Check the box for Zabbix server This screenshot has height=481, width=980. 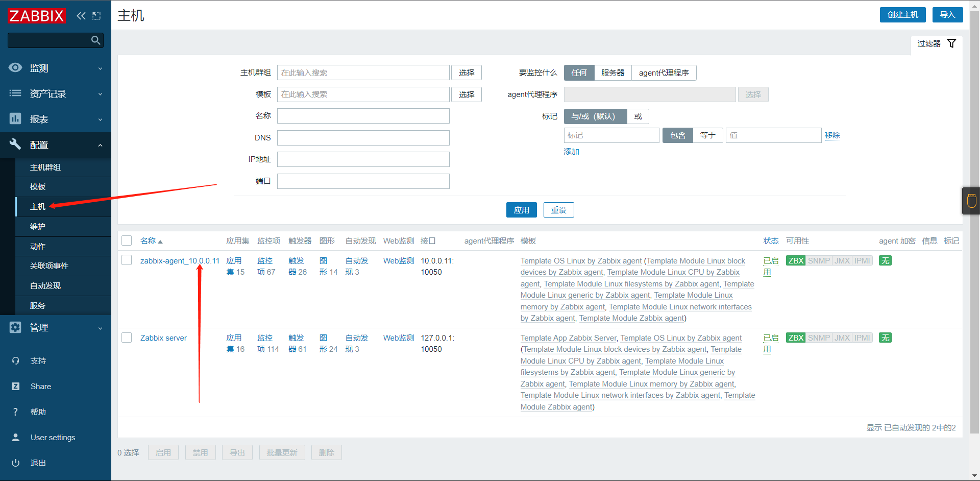click(x=127, y=338)
